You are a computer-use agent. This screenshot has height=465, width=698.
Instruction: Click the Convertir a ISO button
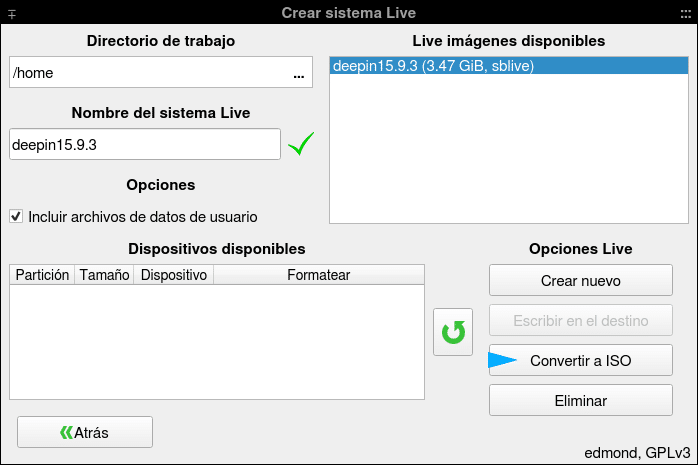tap(580, 360)
